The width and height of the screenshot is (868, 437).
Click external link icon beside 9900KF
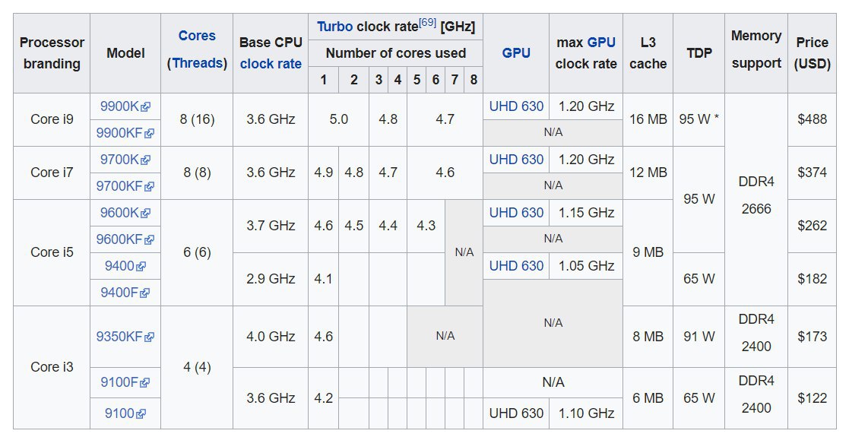pyautogui.click(x=150, y=134)
